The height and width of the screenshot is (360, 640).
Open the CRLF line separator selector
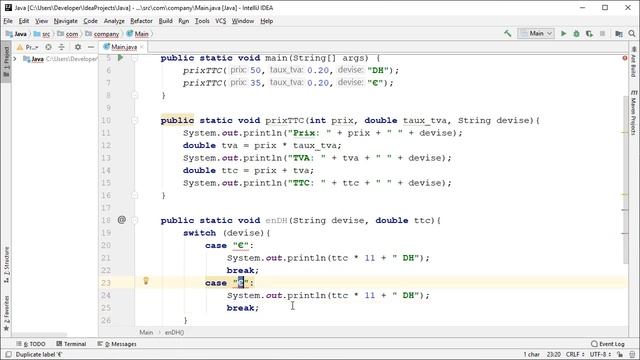[x=574, y=354]
